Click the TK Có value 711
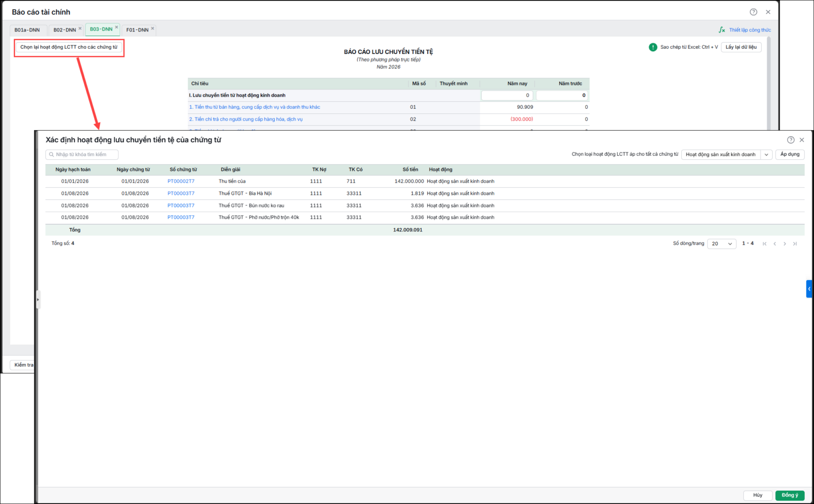814x504 pixels. (x=351, y=182)
